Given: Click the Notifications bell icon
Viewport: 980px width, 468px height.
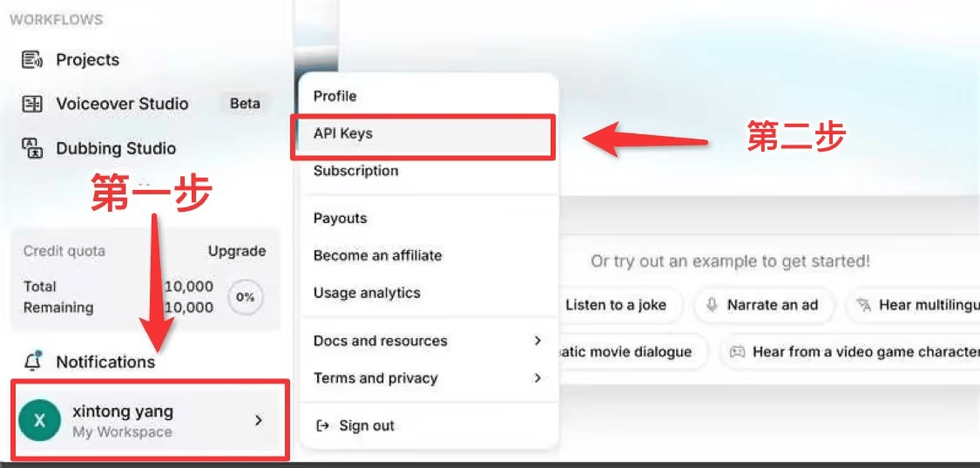Looking at the screenshot, I should 33,361.
